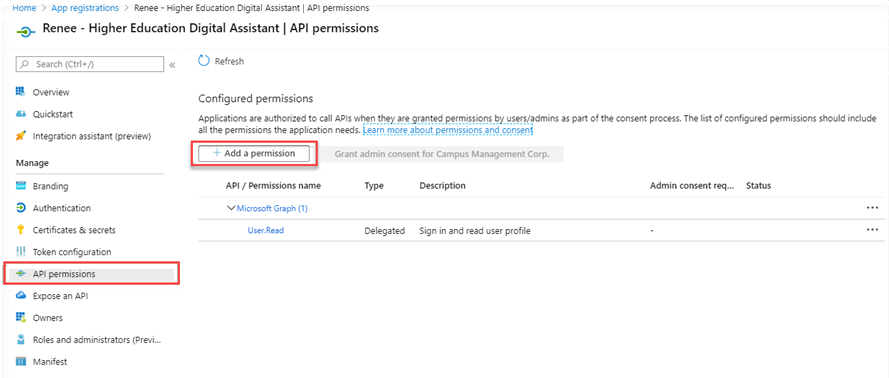Click the Manifest icon
Image resolution: width=889 pixels, height=378 pixels.
coord(21,361)
